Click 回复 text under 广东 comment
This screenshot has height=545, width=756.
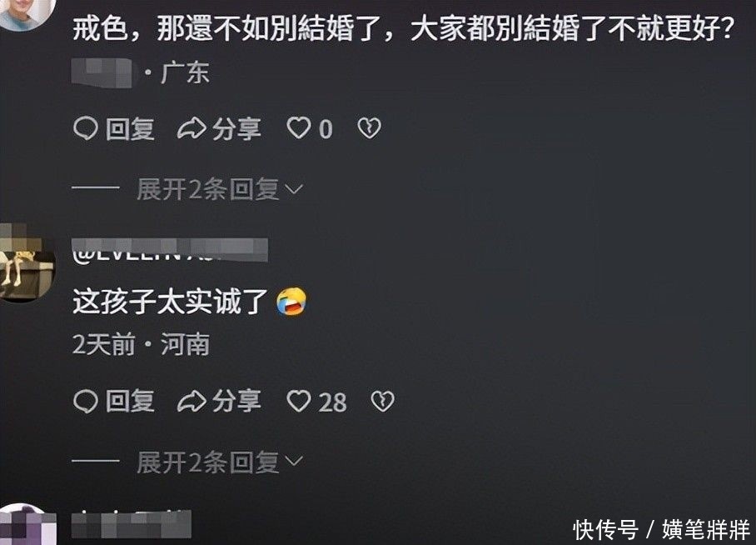click(x=130, y=129)
